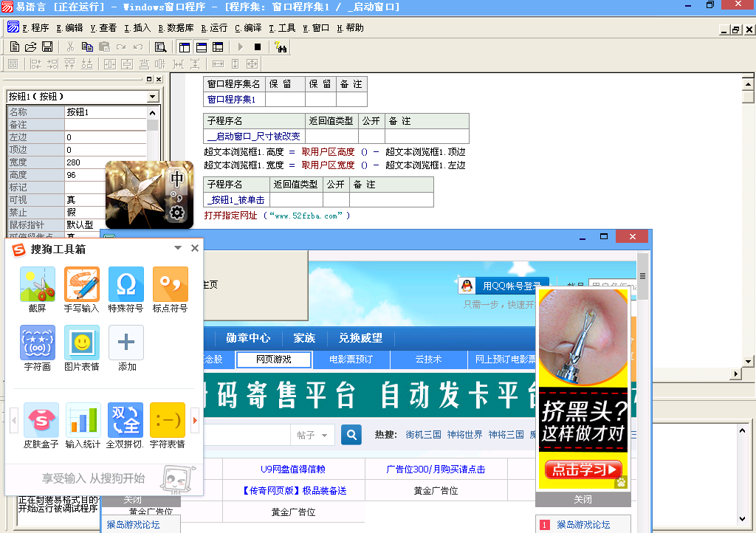Click the 街机三国 hot search link

click(x=423, y=435)
